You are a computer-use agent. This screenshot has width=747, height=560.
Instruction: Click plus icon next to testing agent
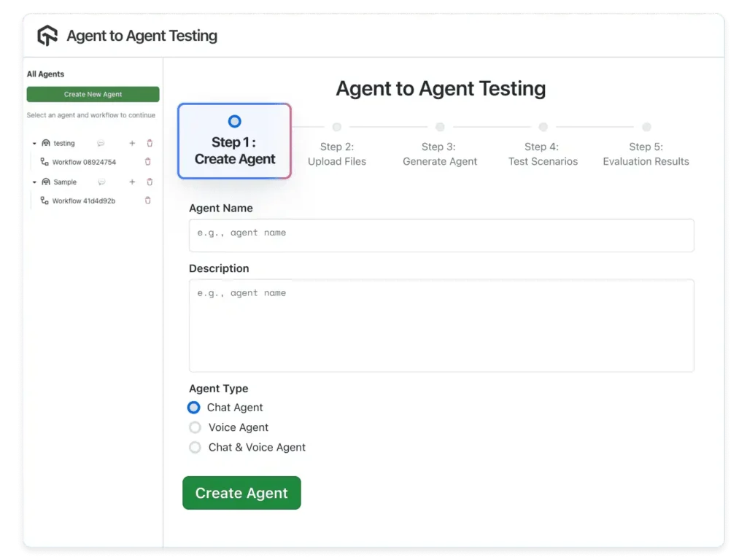click(x=132, y=144)
